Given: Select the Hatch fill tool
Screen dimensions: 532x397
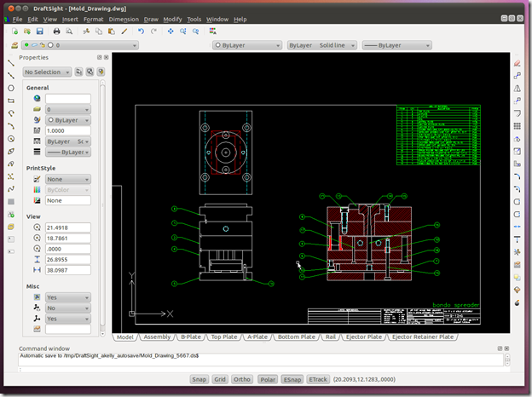Looking at the screenshot, I should pos(11,202).
